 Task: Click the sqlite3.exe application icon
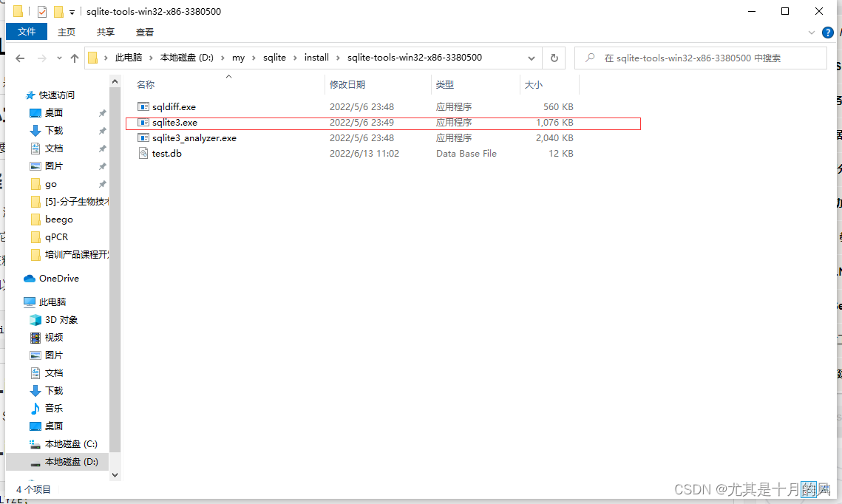click(143, 123)
